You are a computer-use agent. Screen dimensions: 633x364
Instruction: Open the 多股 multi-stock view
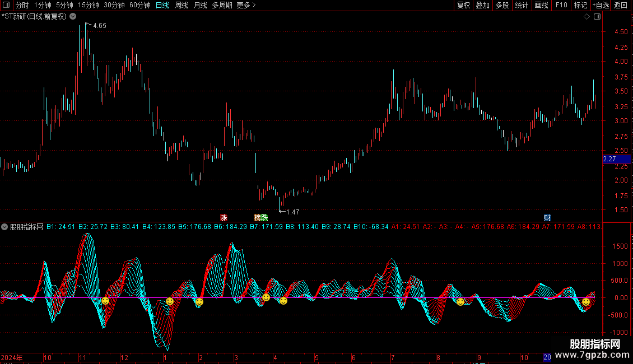coord(502,5)
